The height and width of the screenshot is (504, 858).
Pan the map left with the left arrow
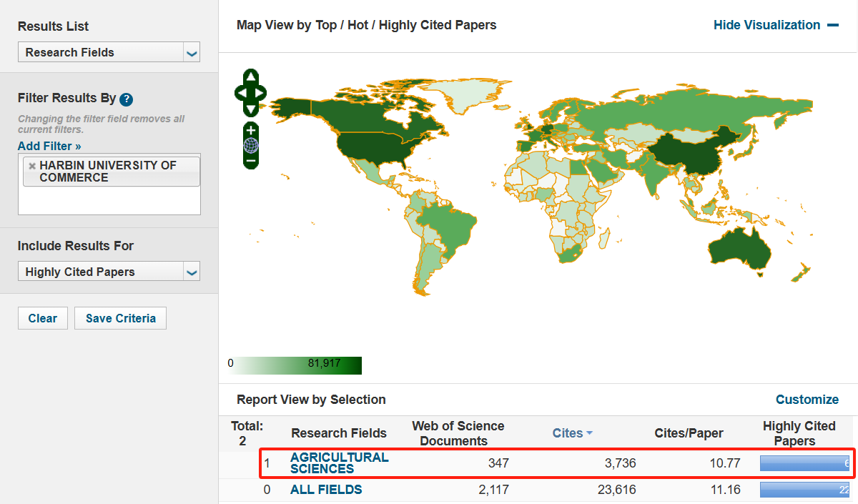click(241, 93)
